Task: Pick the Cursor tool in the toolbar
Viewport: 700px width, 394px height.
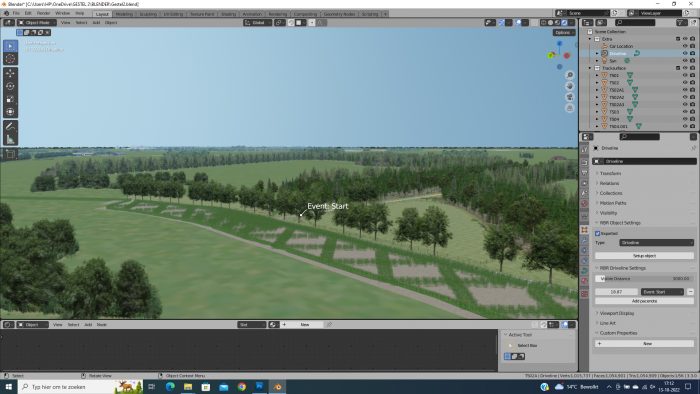Action: click(10, 59)
